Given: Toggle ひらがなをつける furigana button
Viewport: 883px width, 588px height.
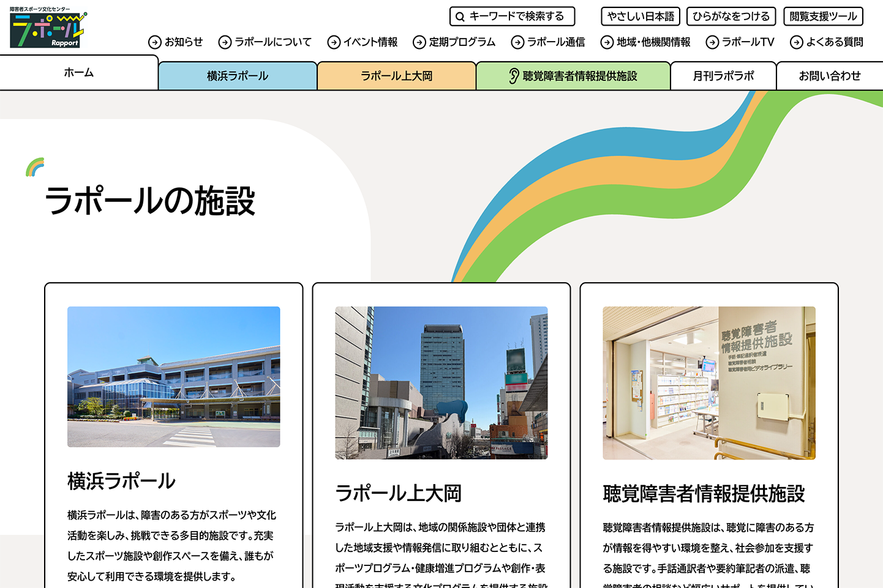Looking at the screenshot, I should coord(731,17).
